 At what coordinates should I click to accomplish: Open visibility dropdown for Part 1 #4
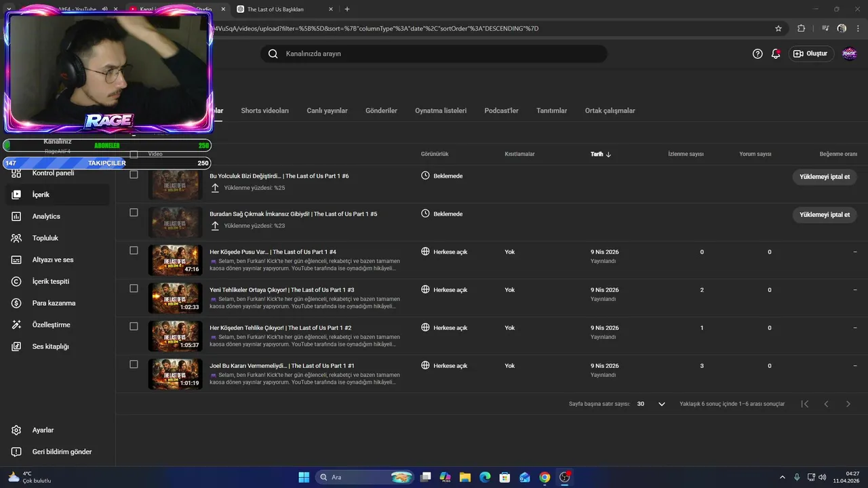[444, 251]
